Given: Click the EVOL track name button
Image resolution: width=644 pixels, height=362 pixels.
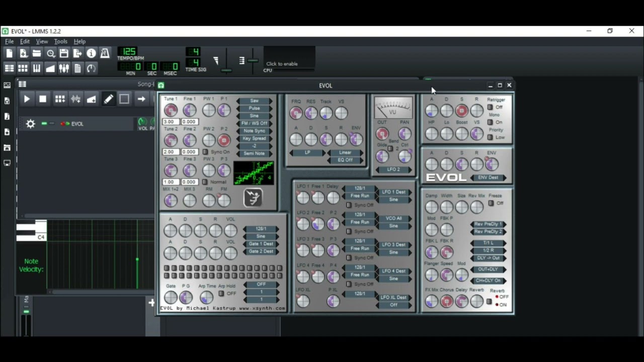Looking at the screenshot, I should click(x=97, y=124).
